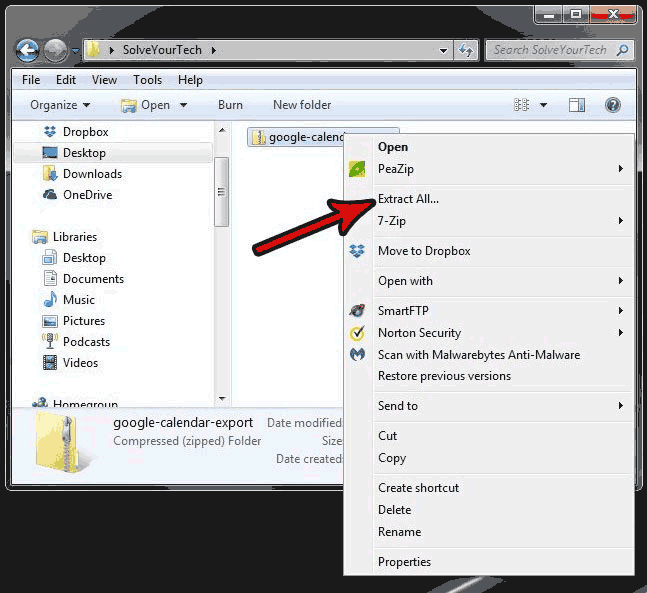Click the search magnifier icon

point(622,50)
